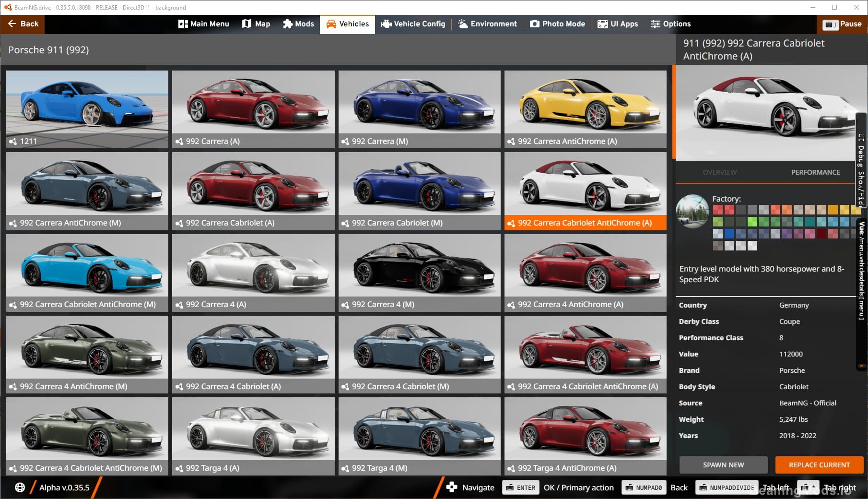Click config icon beside 992 Targa 4 (M)
Screen dimensions: 868x499
[x=345, y=468]
